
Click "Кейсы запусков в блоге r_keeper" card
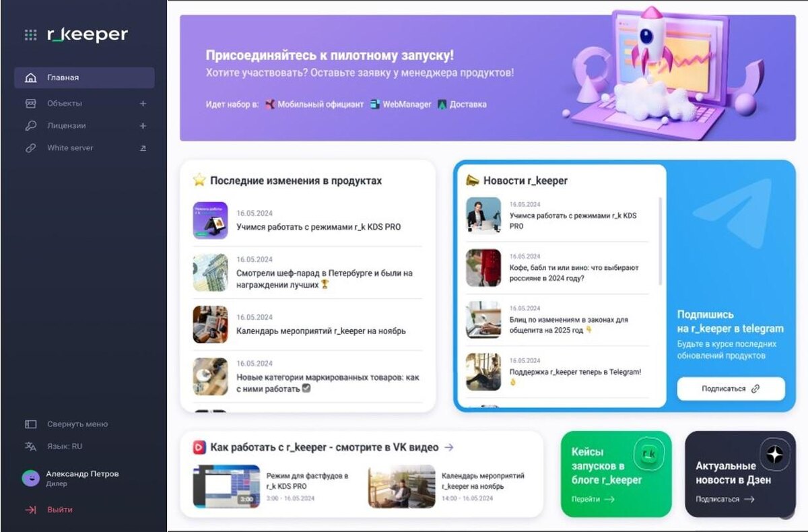click(616, 474)
